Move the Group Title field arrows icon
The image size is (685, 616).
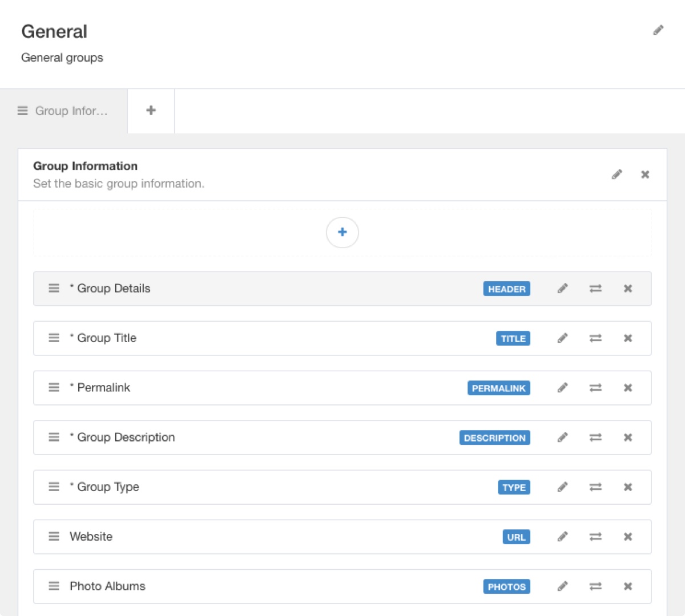tap(595, 338)
